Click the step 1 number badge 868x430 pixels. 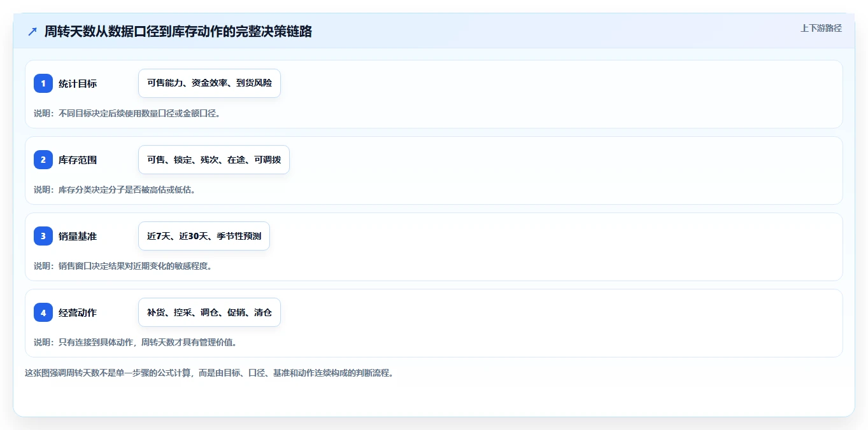(x=43, y=83)
